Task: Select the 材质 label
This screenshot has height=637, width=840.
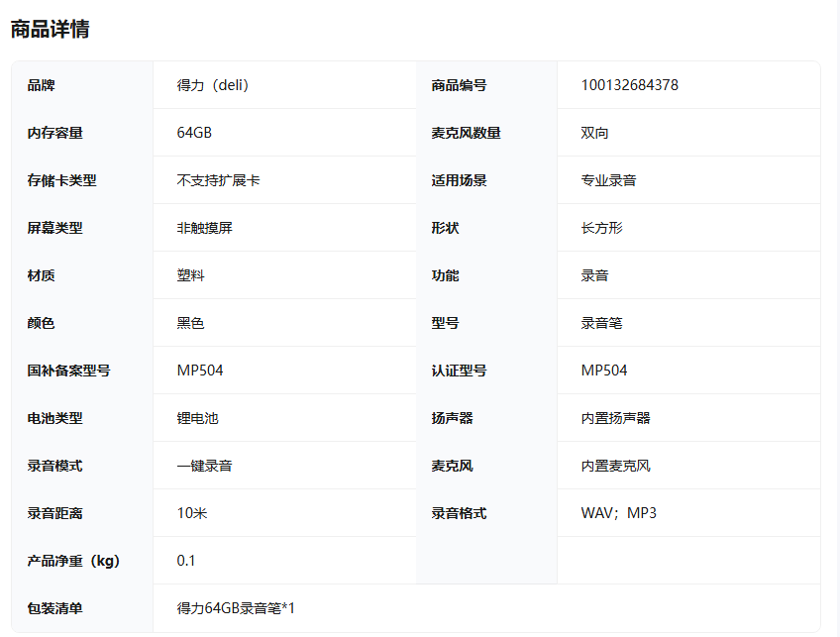Action: [42, 276]
